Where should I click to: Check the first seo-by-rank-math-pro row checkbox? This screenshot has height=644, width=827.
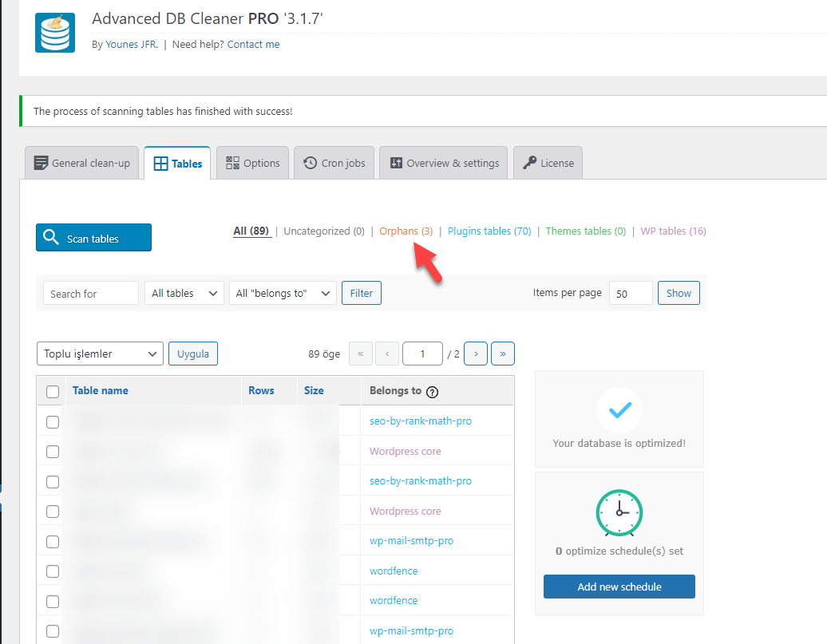53,422
